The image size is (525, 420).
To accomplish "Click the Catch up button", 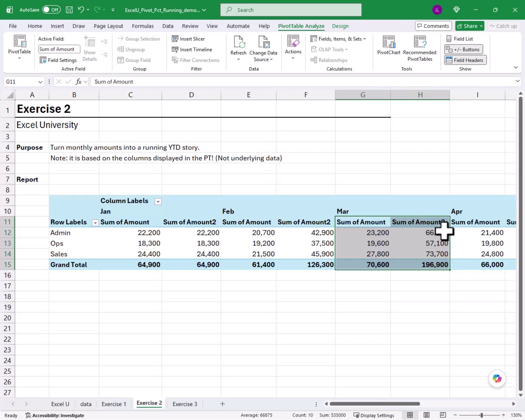I will [x=503, y=26].
